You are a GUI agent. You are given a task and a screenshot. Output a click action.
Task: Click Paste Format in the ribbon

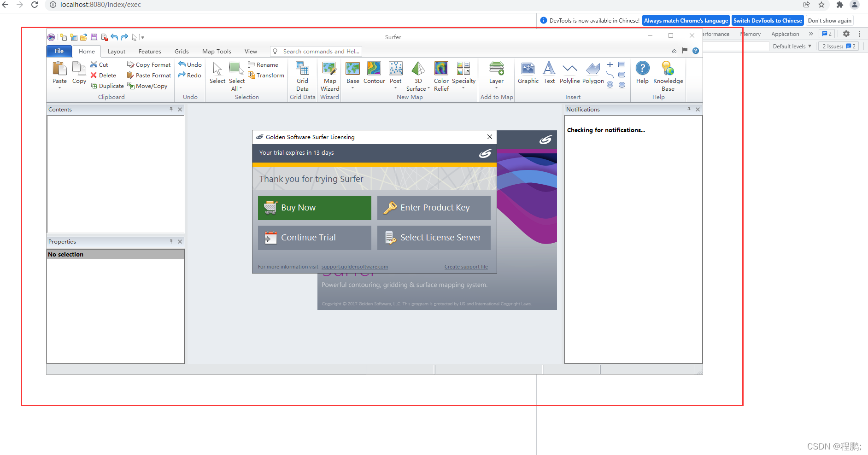(149, 76)
